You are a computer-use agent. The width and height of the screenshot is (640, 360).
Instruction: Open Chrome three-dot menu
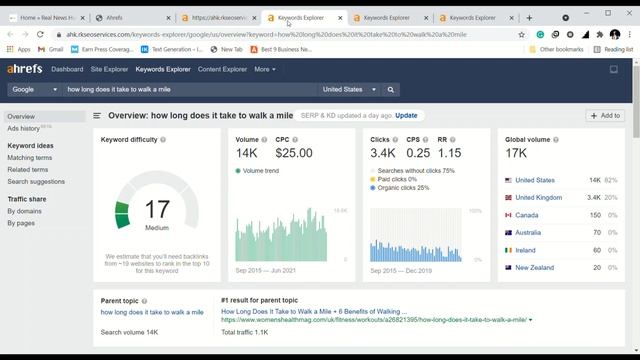630,35
